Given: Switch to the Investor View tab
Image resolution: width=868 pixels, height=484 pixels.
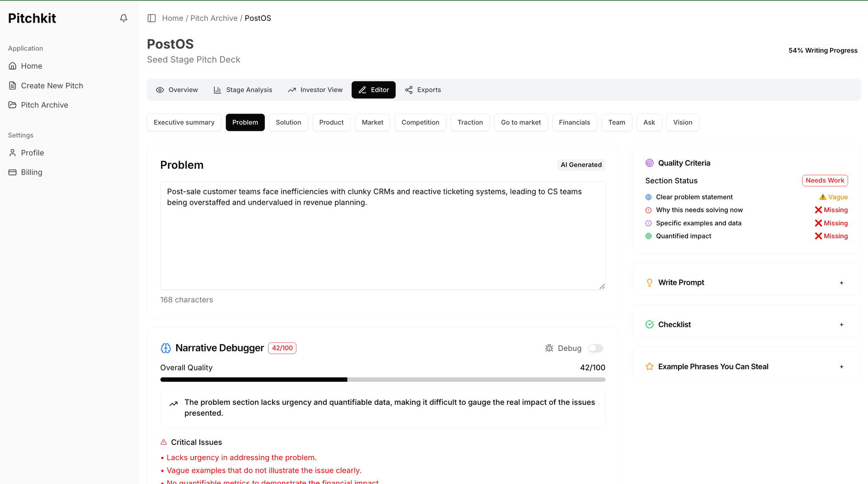Looking at the screenshot, I should (315, 90).
